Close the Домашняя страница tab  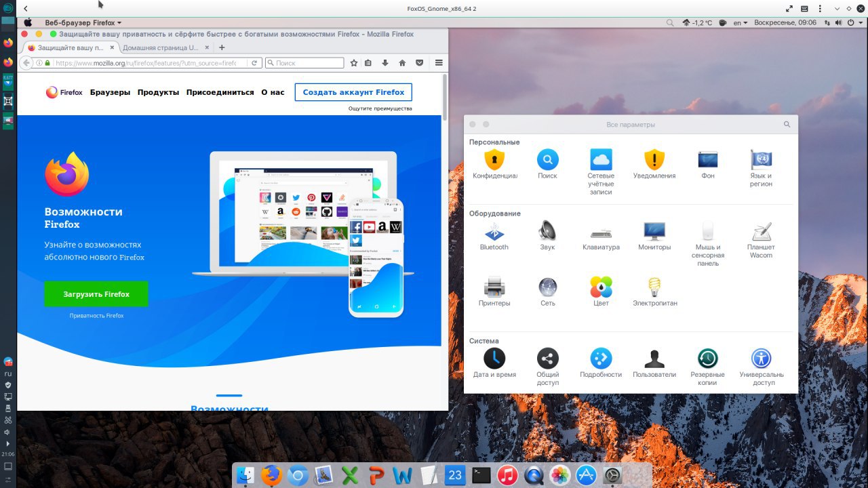coord(206,47)
